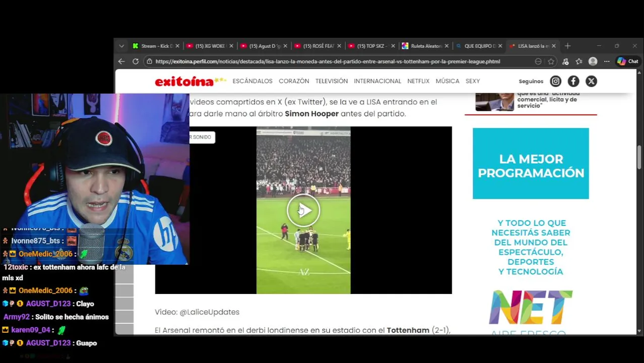Viewport: 644px width, 363px height.
Task: Open the tab search dropdown arrow
Action: [x=121, y=46]
